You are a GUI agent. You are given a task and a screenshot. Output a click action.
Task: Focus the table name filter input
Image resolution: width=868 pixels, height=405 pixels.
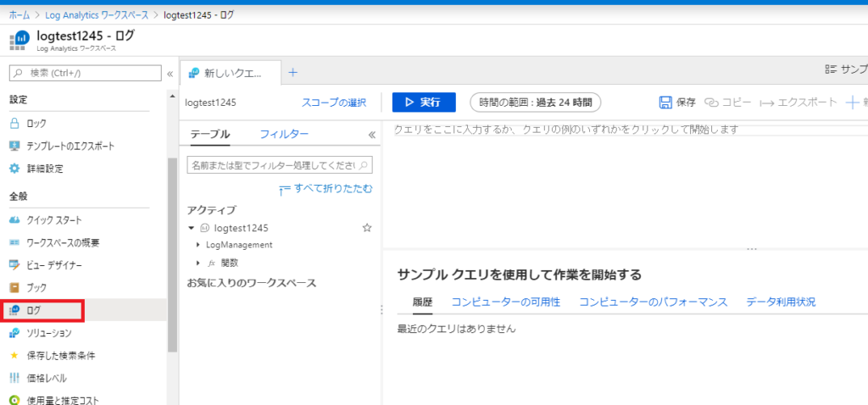click(280, 165)
